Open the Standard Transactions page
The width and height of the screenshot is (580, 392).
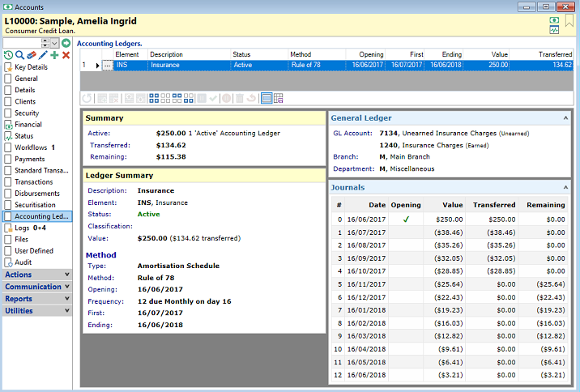click(41, 170)
